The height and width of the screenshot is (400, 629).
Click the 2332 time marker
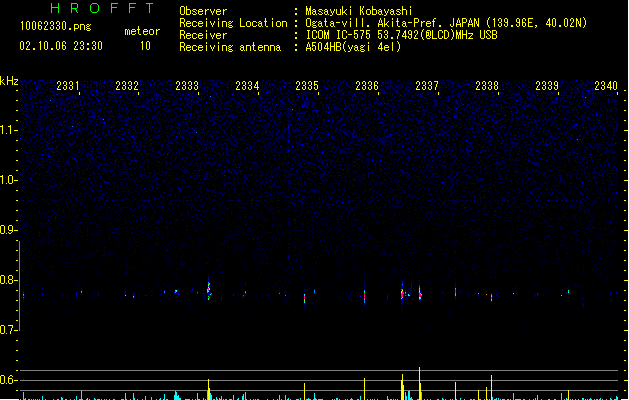pos(127,86)
